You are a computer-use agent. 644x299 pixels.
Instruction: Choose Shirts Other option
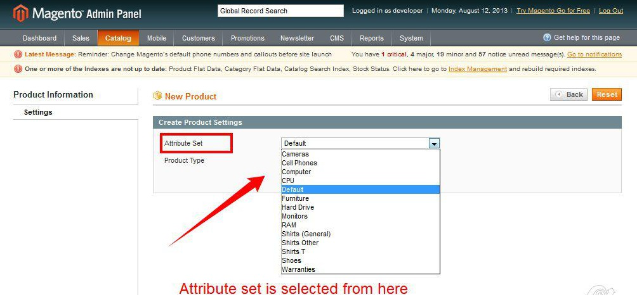[x=360, y=243]
